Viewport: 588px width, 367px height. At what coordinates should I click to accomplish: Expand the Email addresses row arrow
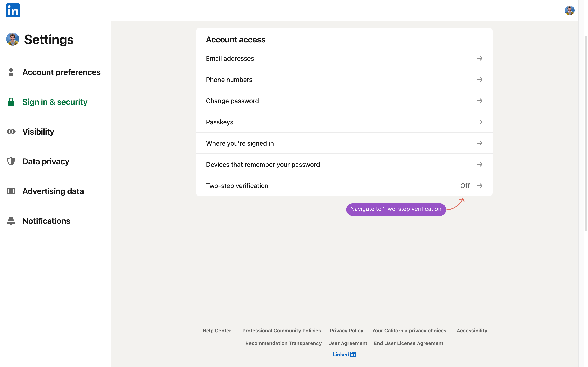(x=480, y=58)
